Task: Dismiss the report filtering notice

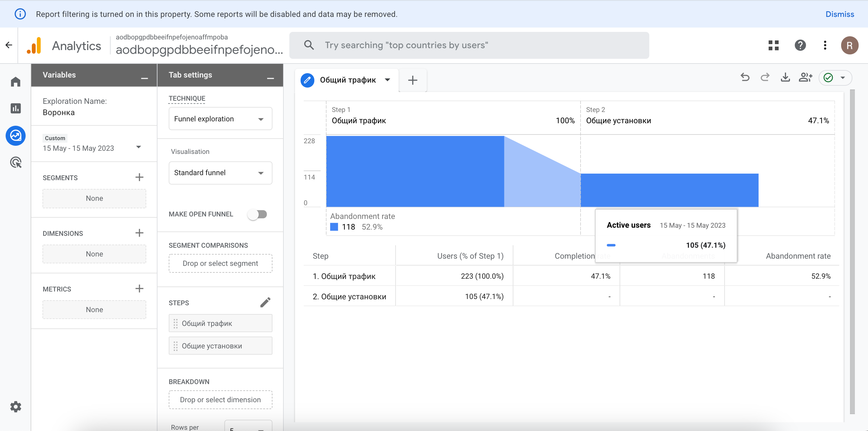Action: point(839,14)
